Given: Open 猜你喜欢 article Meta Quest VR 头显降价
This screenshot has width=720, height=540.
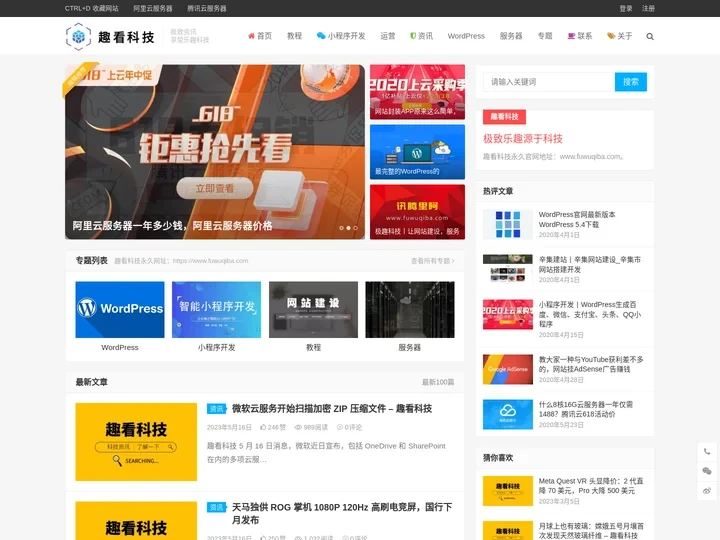Looking at the screenshot, I should pyautogui.click(x=591, y=486).
